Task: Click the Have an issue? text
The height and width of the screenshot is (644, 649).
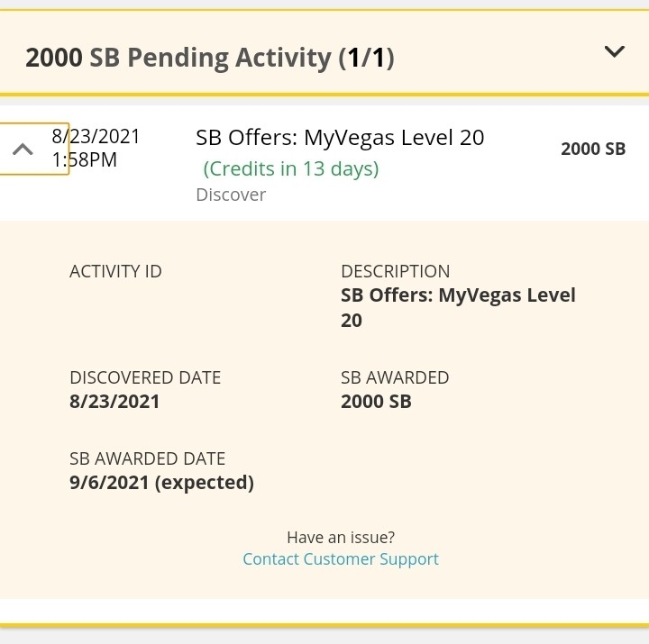Action: pos(341,538)
